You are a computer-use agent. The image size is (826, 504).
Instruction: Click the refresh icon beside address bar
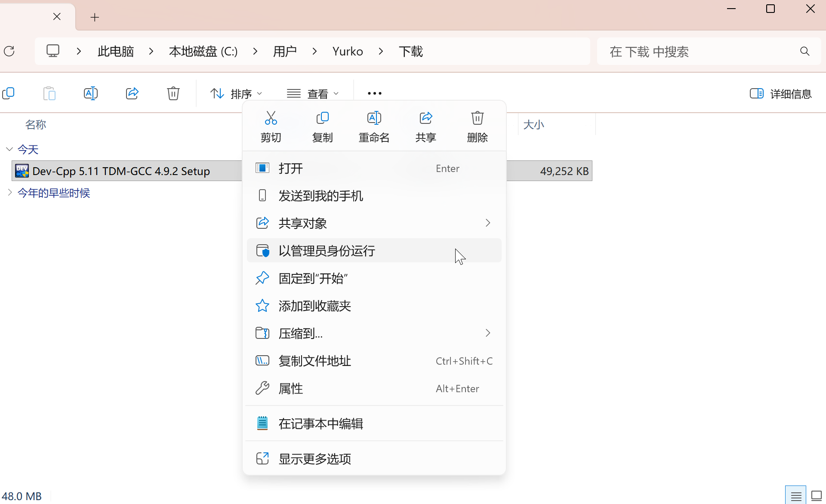(9, 52)
